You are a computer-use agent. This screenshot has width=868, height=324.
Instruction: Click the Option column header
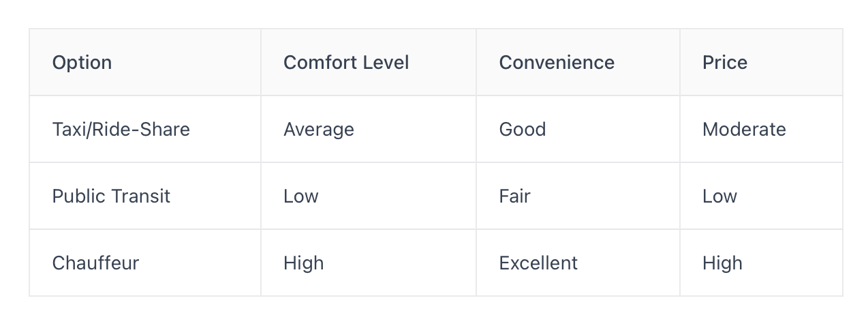[82, 63]
